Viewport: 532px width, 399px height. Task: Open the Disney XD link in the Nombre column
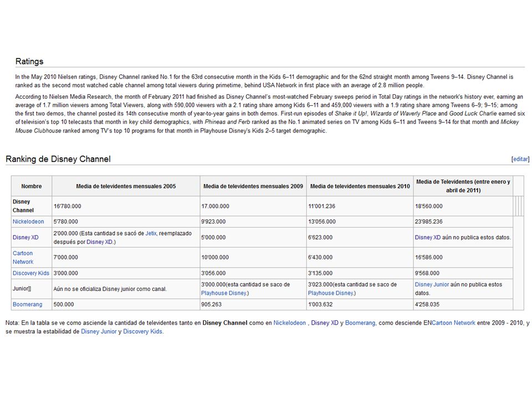point(25,238)
